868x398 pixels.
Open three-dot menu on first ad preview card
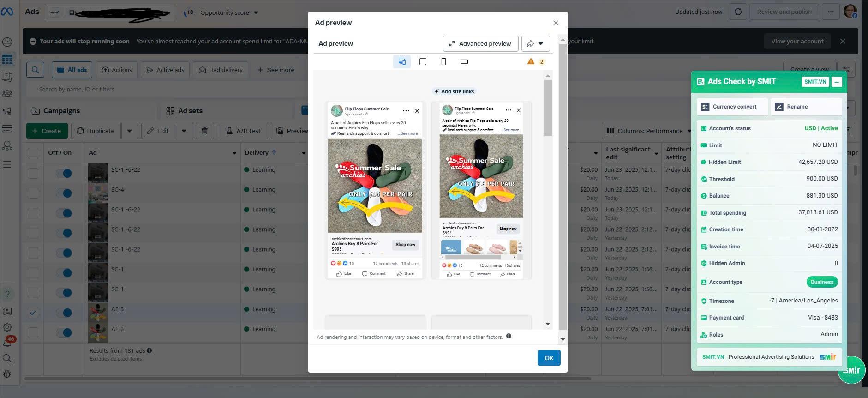click(x=406, y=111)
